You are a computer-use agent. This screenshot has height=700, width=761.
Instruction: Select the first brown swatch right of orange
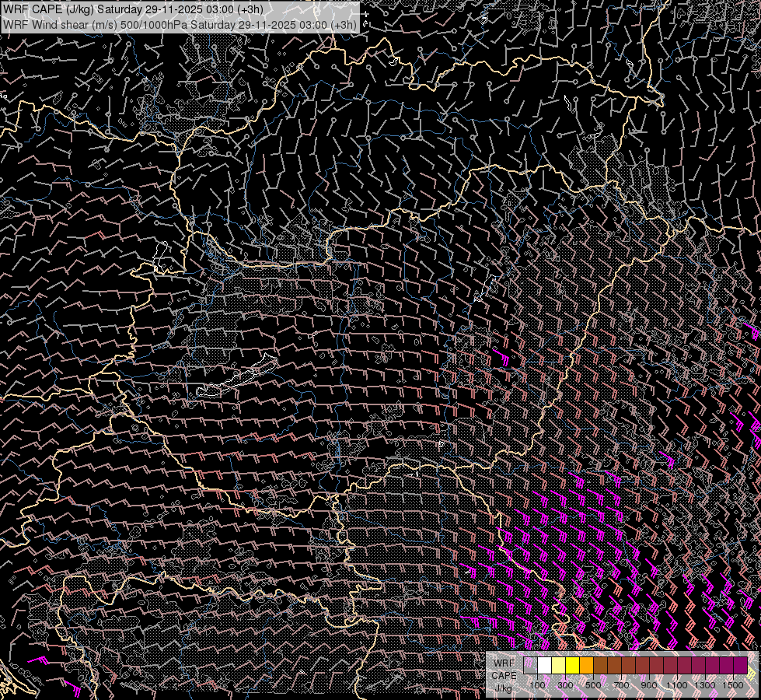[601, 666]
